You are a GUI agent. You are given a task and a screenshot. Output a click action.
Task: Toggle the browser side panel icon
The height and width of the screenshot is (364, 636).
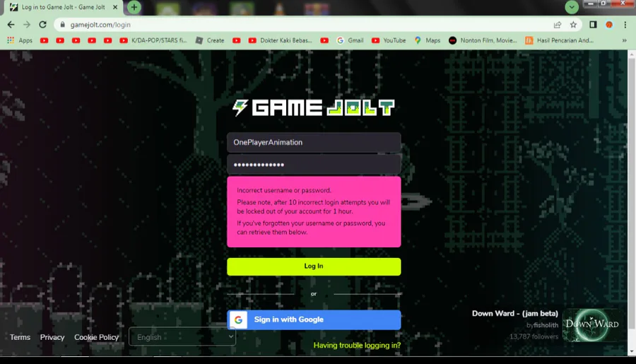pyautogui.click(x=593, y=25)
